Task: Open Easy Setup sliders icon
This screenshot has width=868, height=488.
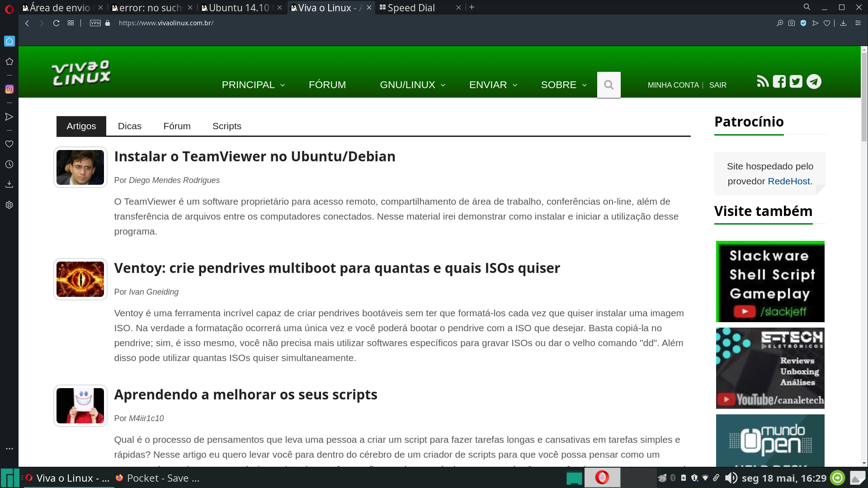Action: pos(858,23)
